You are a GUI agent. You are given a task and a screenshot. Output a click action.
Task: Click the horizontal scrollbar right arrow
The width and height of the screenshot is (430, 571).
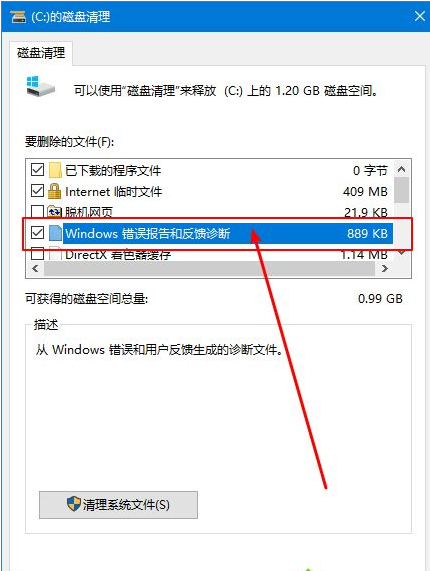384,269
